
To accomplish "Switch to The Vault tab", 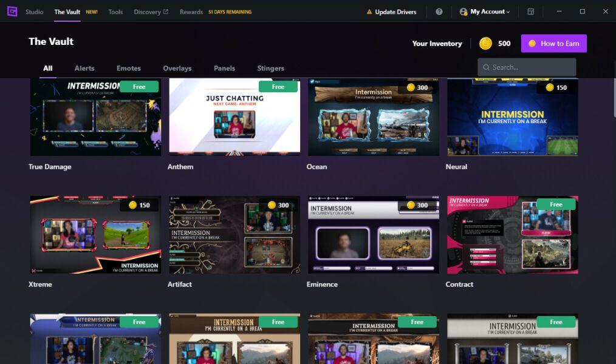I will (x=67, y=12).
